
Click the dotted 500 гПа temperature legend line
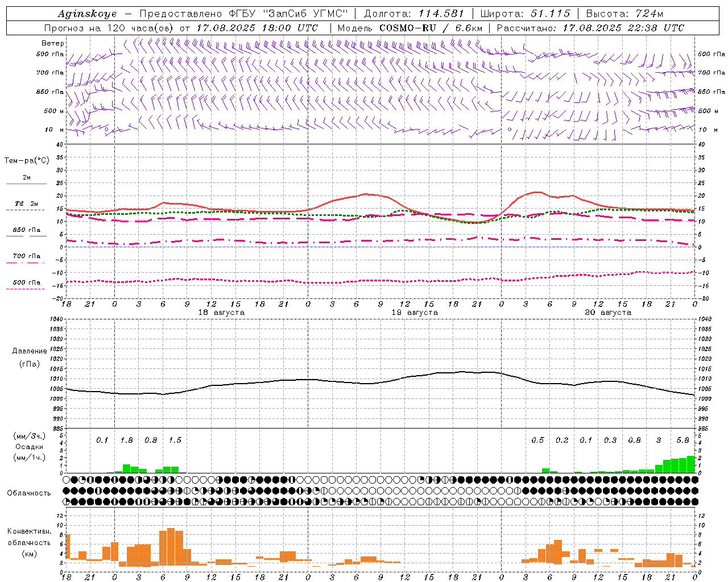26,289
